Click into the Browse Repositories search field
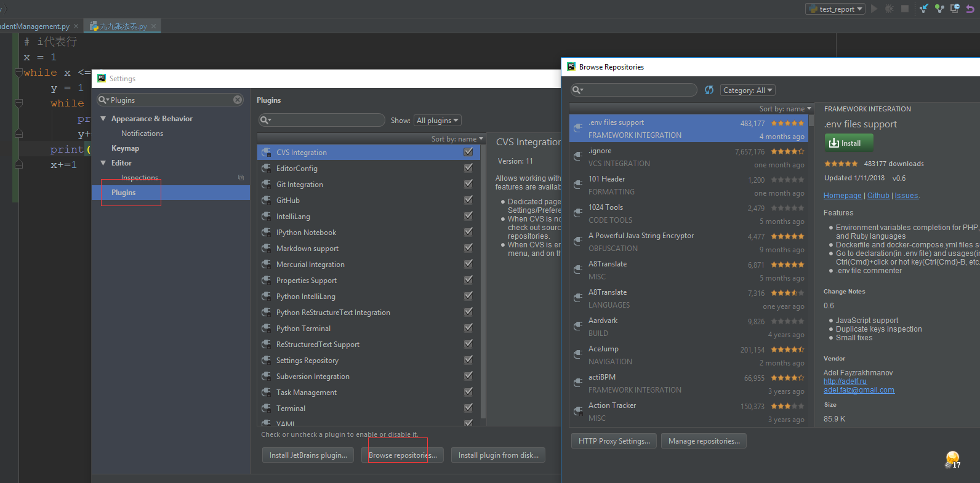The width and height of the screenshot is (980, 483). (x=634, y=90)
